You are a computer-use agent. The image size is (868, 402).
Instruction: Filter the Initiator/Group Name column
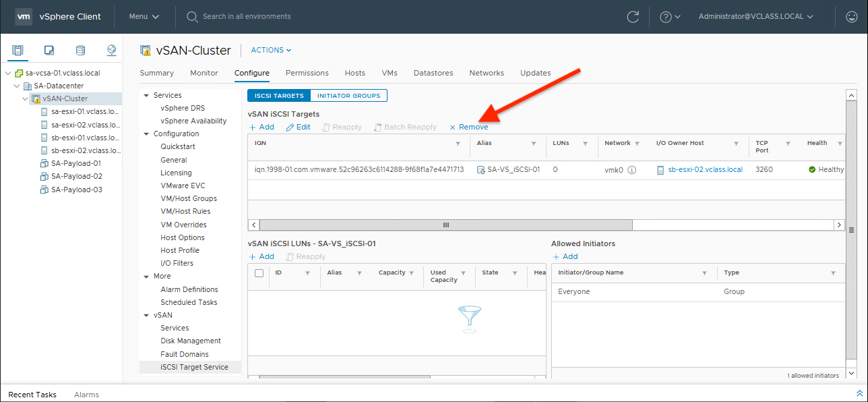point(705,273)
